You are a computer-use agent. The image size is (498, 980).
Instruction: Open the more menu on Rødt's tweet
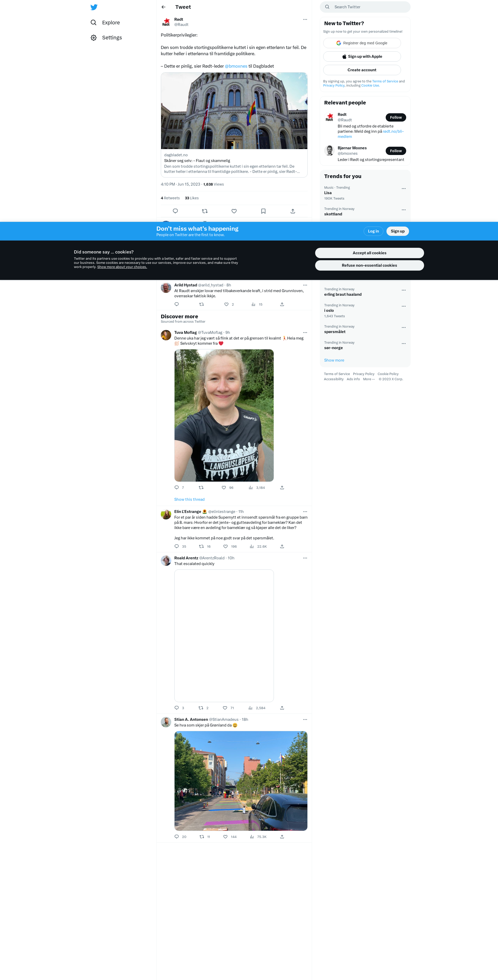click(305, 19)
